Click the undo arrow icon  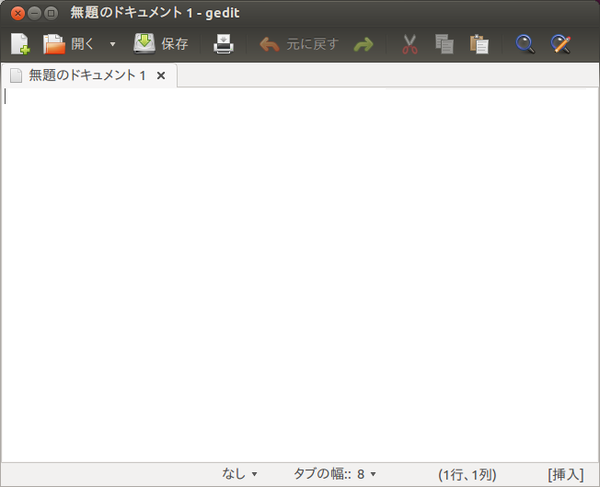pyautogui.click(x=269, y=44)
